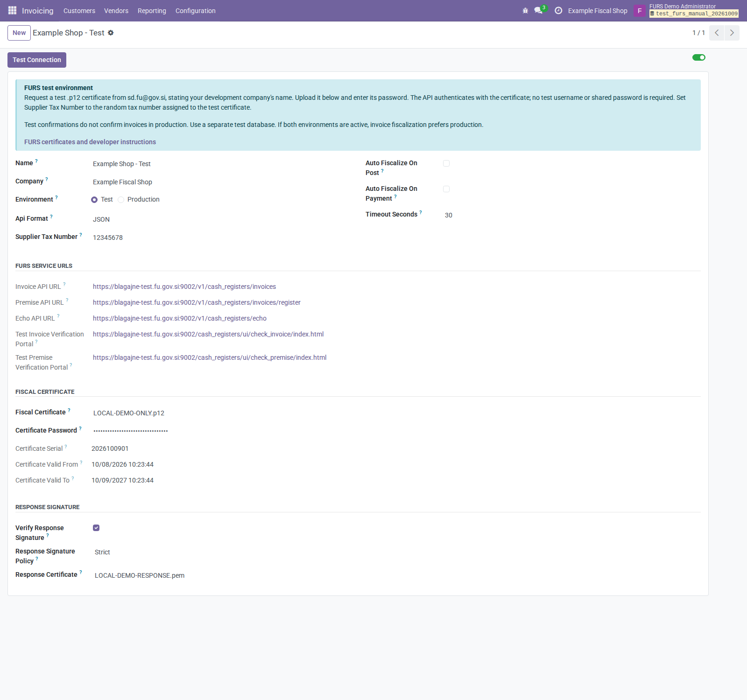The width and height of the screenshot is (747, 700).
Task: Open the discuss messages icon
Action: coord(539,10)
